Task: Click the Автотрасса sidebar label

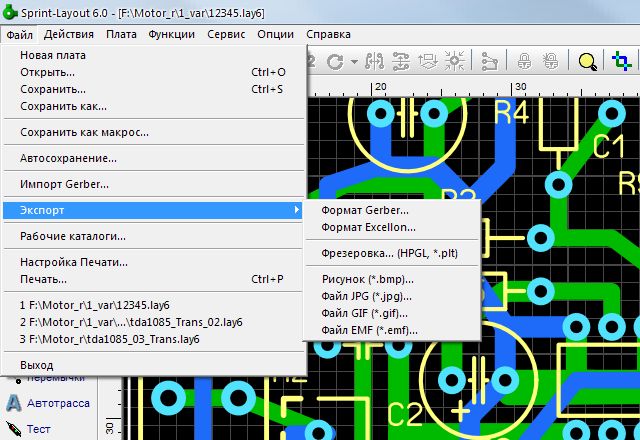Action: [x=58, y=403]
